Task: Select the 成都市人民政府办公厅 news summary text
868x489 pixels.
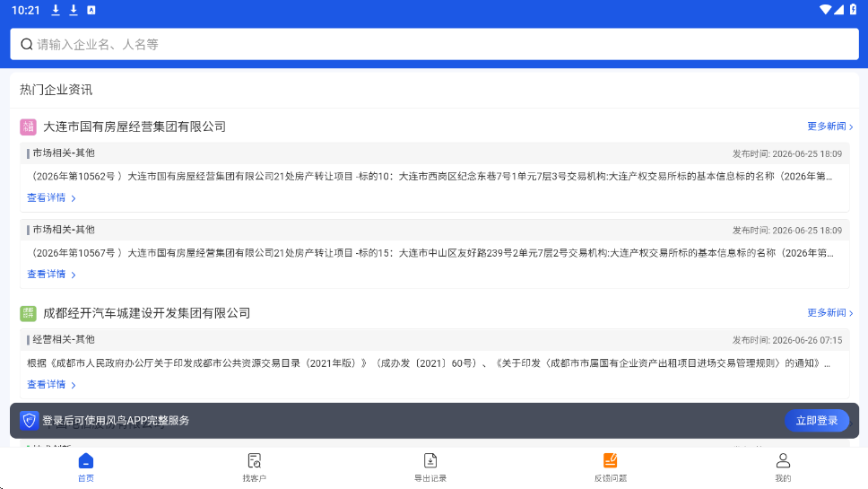Action: coord(429,363)
